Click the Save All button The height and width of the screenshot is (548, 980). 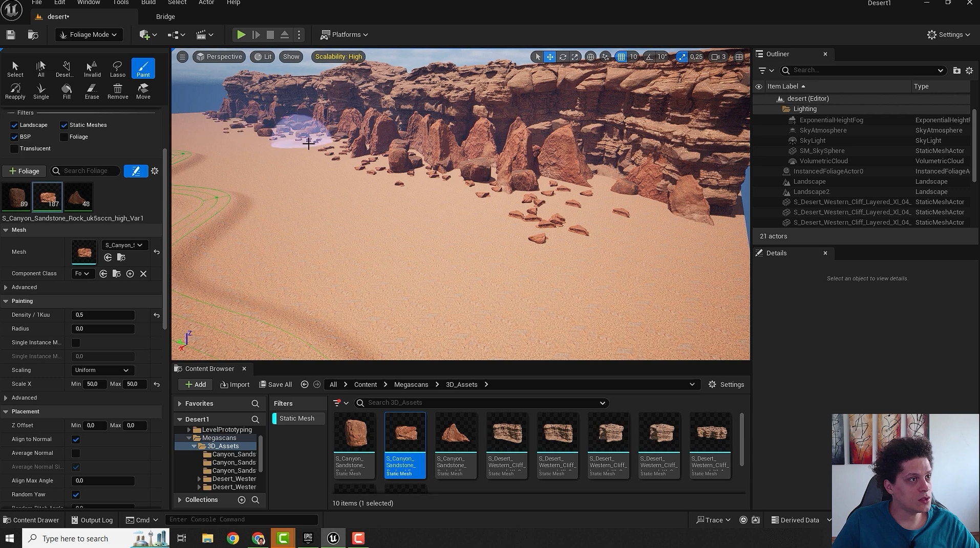(x=275, y=385)
